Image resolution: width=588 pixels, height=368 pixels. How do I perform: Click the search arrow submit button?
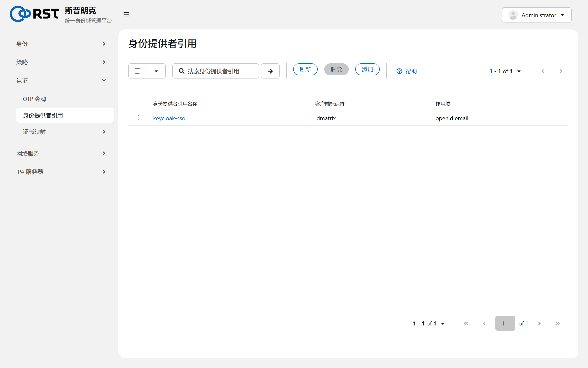[x=270, y=71]
